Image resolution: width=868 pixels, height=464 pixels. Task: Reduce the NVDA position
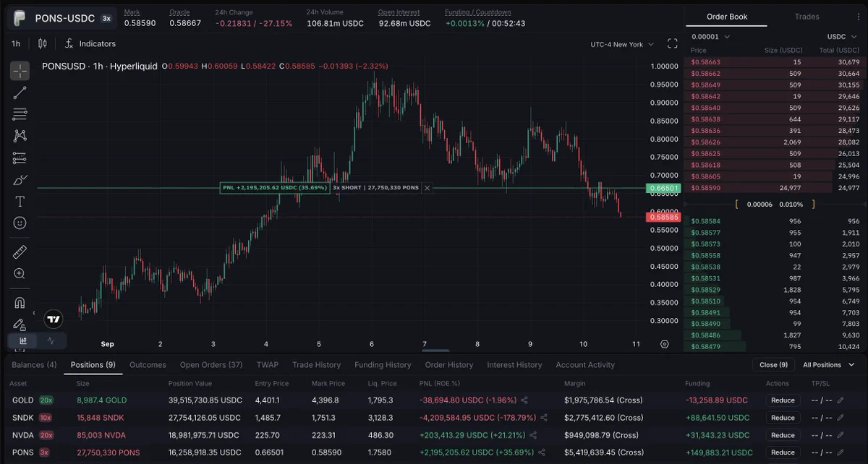click(783, 435)
